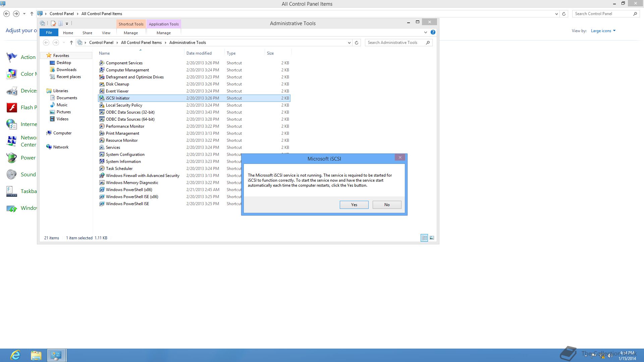The height and width of the screenshot is (362, 644).
Task: Click the properties icon in quick access toolbar
Action: coord(53,23)
